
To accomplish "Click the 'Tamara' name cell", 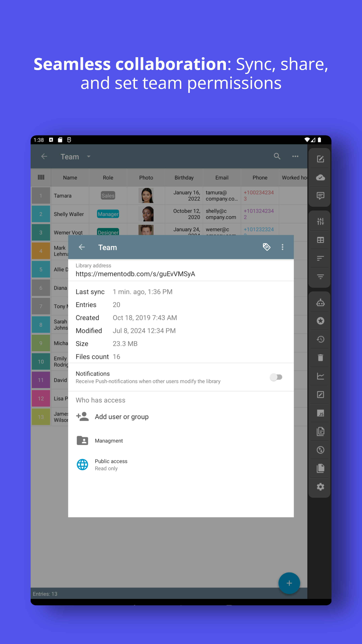I will click(x=70, y=196).
